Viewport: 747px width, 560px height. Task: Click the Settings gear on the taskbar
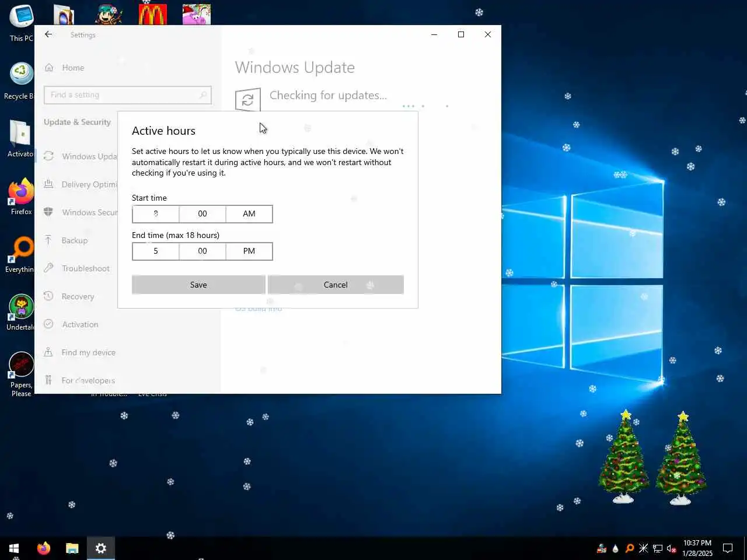[101, 548]
